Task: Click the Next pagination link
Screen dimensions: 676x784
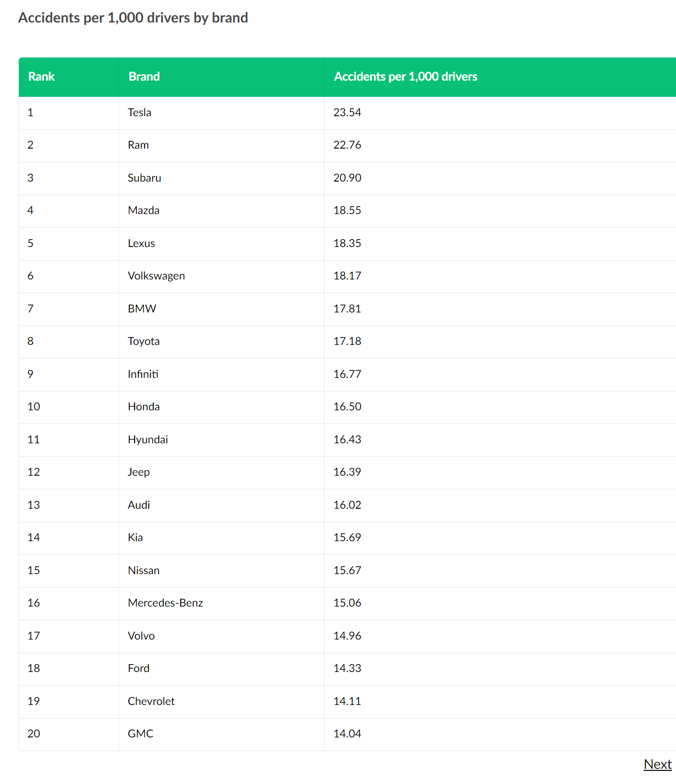Action: point(657,764)
